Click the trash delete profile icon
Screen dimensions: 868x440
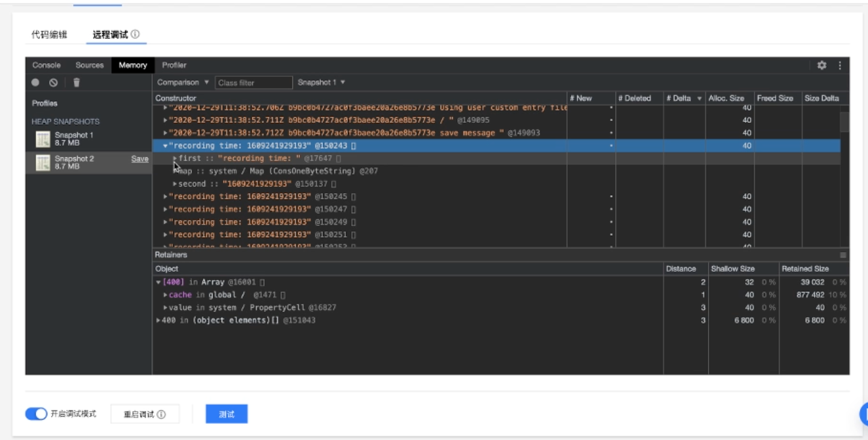click(x=76, y=82)
